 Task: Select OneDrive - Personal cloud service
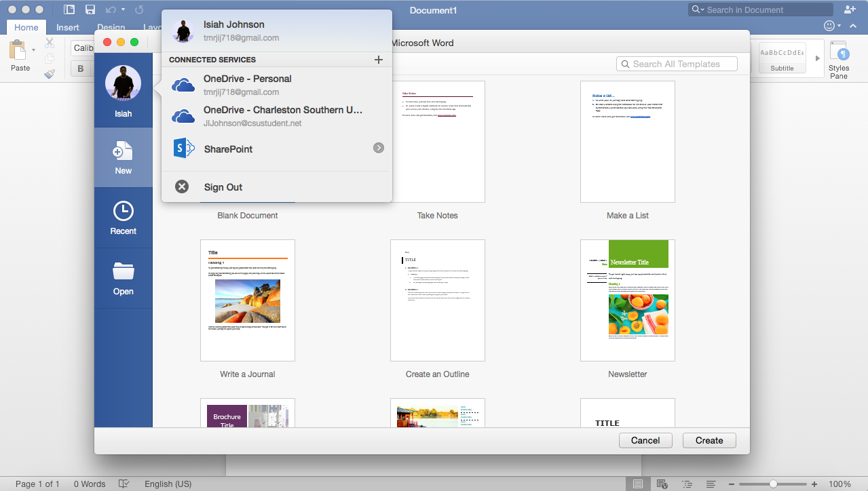click(x=277, y=85)
